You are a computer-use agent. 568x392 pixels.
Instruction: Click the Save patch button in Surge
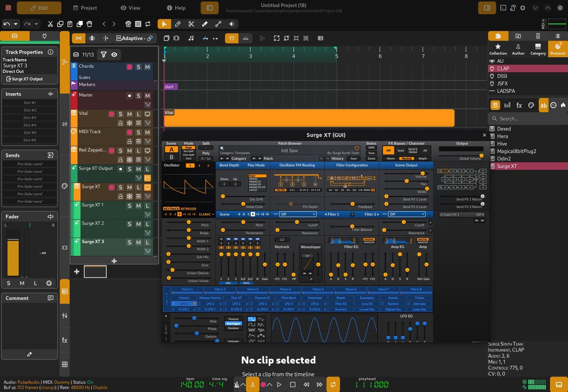point(353,159)
